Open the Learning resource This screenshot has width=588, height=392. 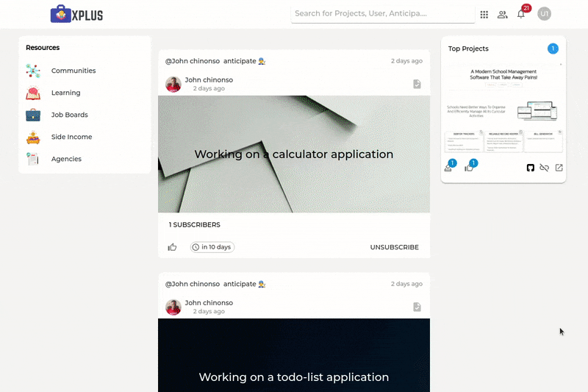pos(65,93)
